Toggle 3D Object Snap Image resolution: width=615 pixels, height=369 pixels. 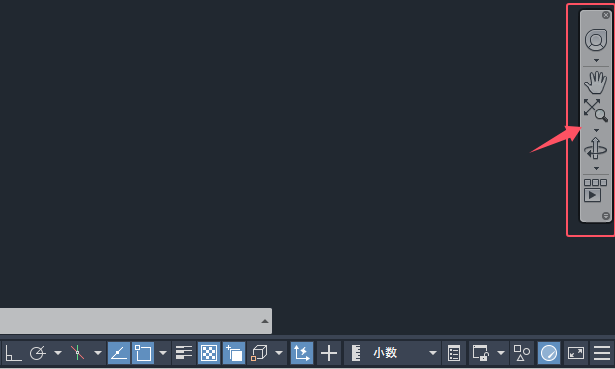[x=259, y=353]
